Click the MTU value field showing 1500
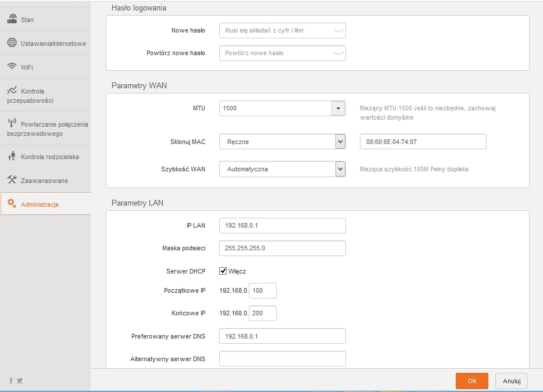Viewport: 543px width, 392px height. [x=276, y=108]
